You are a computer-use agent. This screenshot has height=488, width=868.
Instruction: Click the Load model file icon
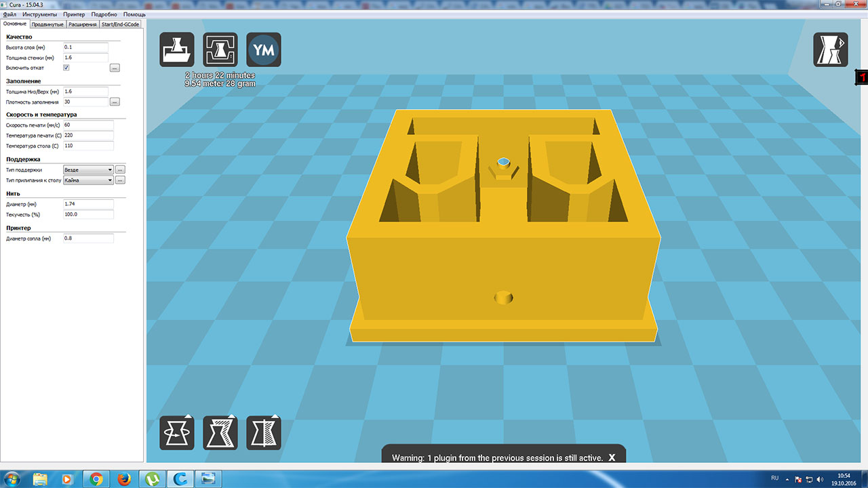click(x=176, y=49)
